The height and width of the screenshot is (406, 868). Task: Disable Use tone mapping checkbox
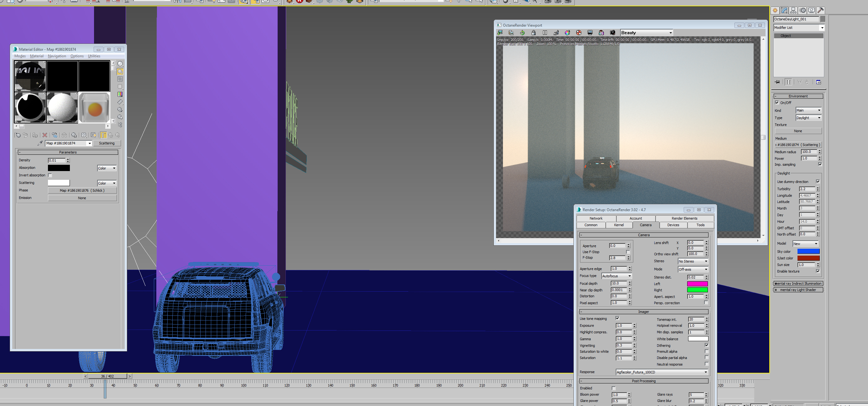pos(617,318)
